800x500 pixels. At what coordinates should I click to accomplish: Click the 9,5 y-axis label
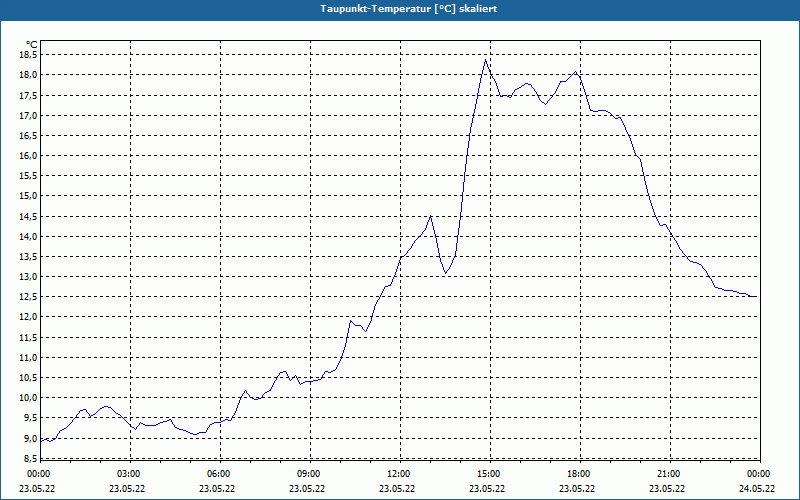(30, 418)
